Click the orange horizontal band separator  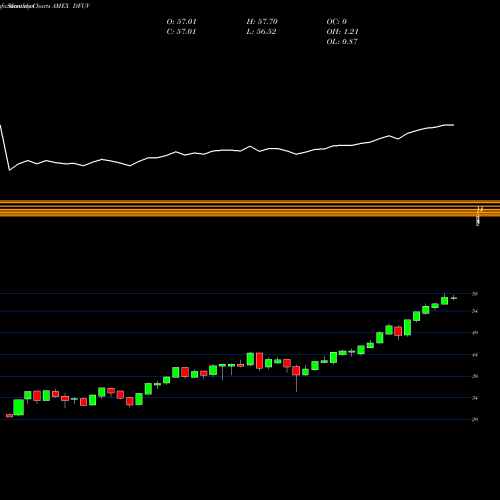pos(250,208)
